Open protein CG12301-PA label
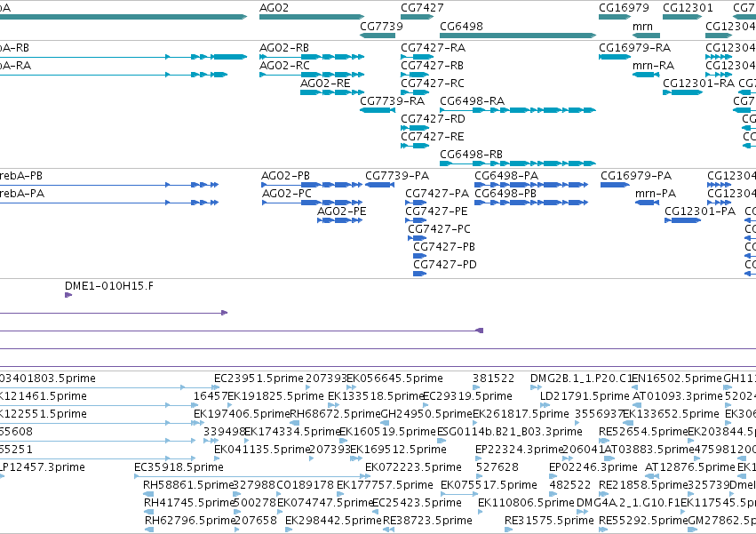This screenshot has width=756, height=534. pyautogui.click(x=700, y=211)
